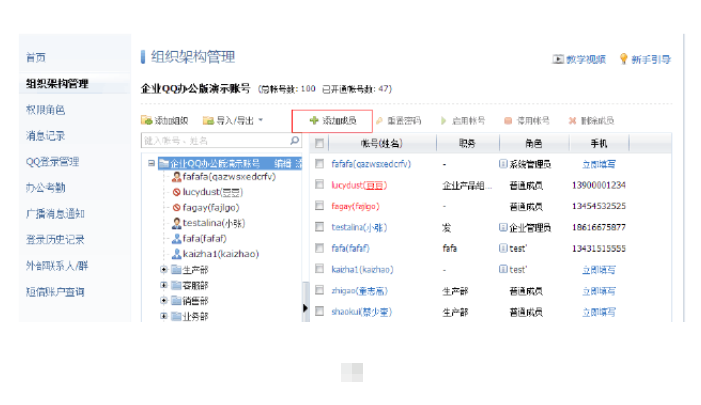Click the magnifier search icon

coord(294,140)
